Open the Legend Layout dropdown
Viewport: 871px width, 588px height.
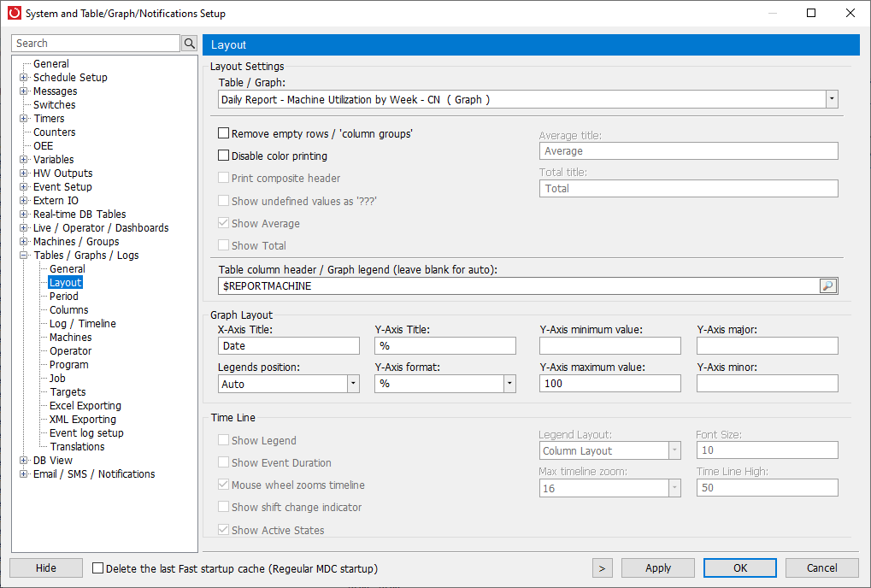click(x=674, y=450)
